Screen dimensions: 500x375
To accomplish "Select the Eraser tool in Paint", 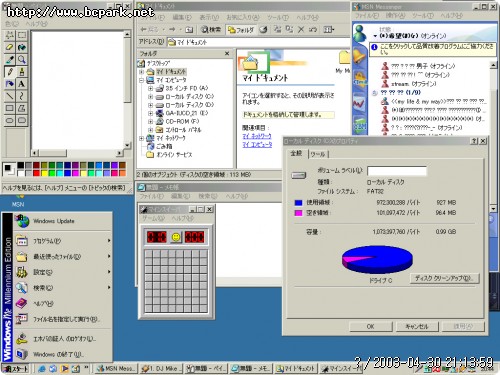I will click(10, 47).
